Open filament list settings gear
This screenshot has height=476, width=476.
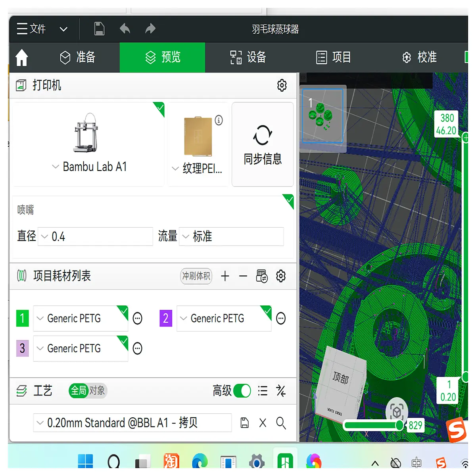pos(281,276)
